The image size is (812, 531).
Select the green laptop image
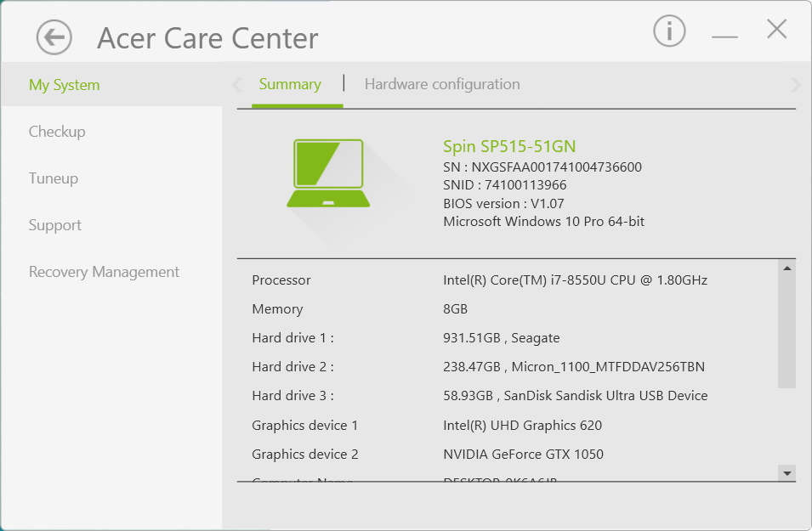pyautogui.click(x=328, y=173)
